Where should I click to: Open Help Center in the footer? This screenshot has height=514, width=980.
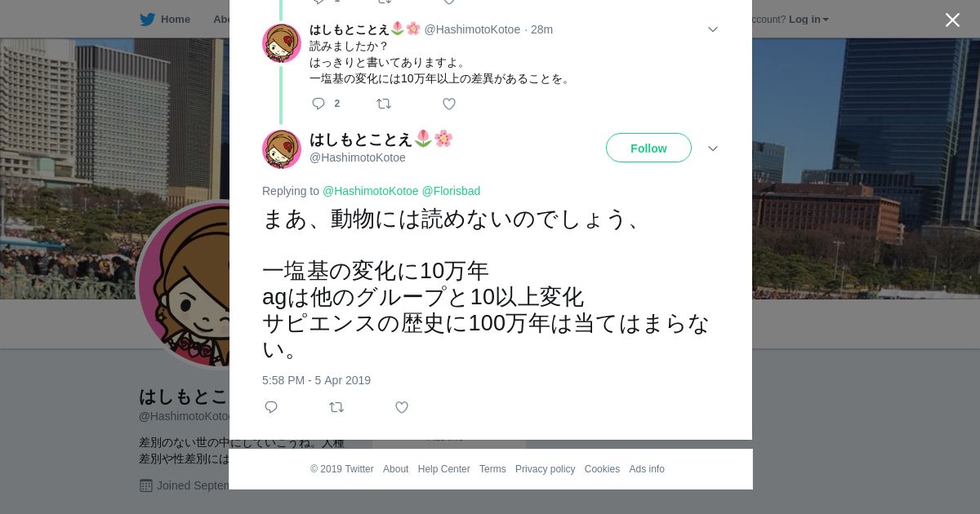(443, 469)
